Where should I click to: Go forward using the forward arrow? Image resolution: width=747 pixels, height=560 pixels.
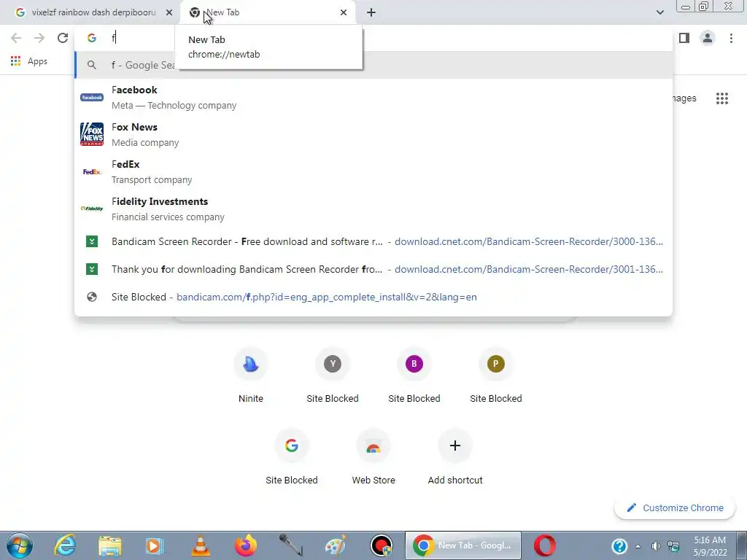[x=39, y=38]
